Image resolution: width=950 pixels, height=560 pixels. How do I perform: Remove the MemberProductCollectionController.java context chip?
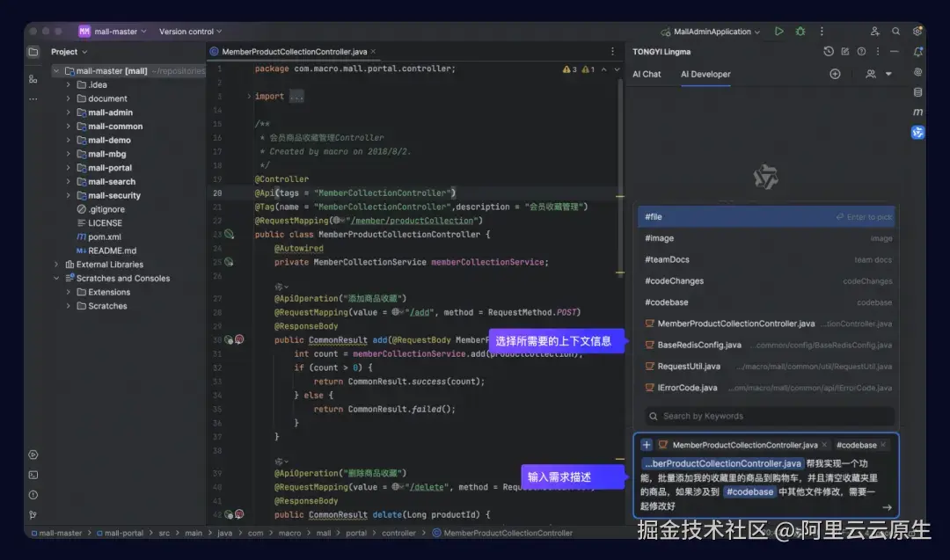point(824,445)
